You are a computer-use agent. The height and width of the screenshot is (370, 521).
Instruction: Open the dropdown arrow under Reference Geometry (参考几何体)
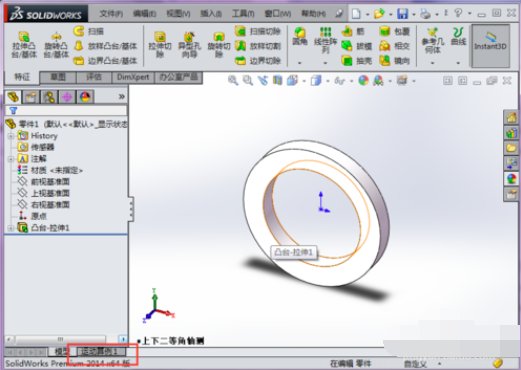pos(433,62)
